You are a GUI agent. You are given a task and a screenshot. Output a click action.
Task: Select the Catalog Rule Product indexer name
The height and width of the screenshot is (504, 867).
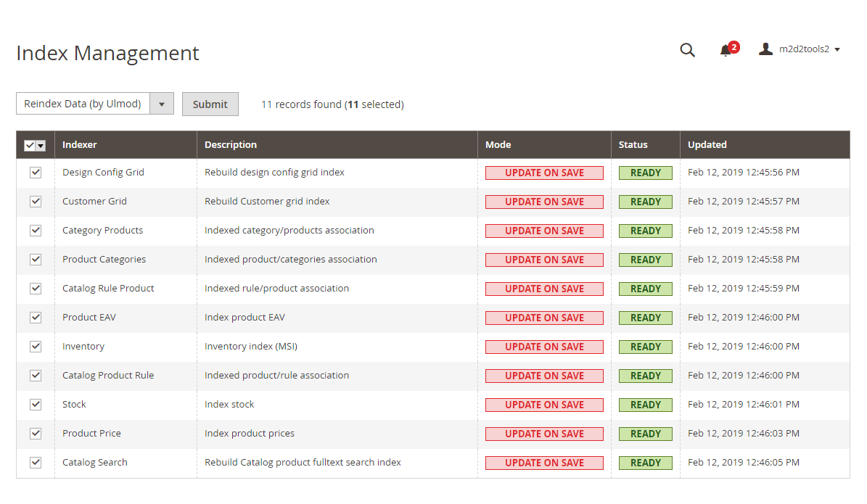(108, 289)
